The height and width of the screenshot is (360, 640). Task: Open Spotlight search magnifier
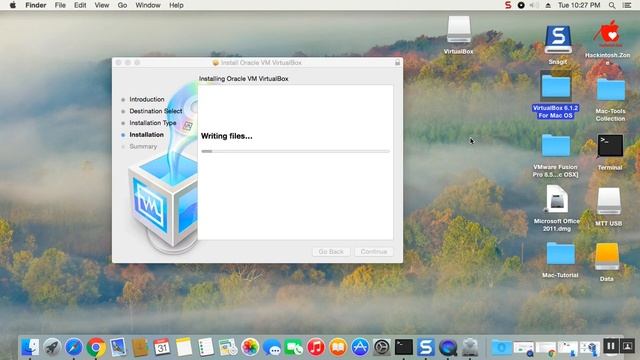pos(612,5)
